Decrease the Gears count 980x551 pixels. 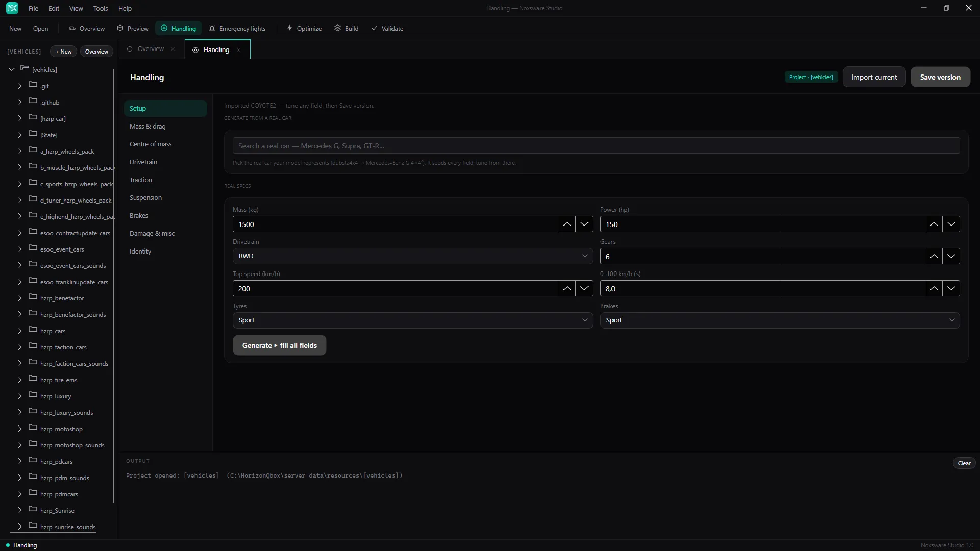(951, 257)
